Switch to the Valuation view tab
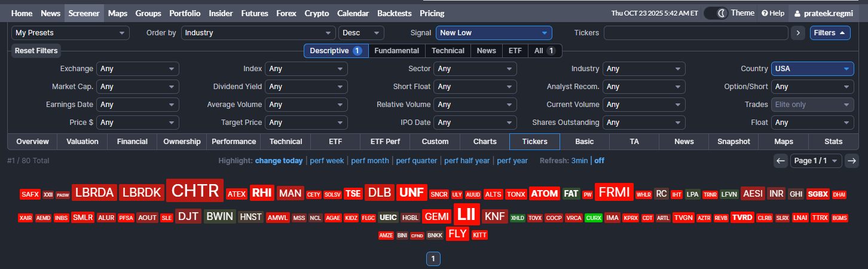The height and width of the screenshot is (269, 868). (82, 142)
